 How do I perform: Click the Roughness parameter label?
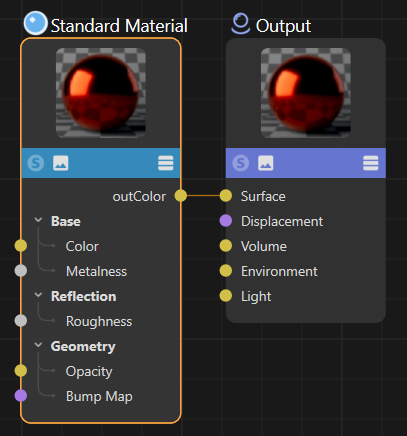[x=99, y=321]
